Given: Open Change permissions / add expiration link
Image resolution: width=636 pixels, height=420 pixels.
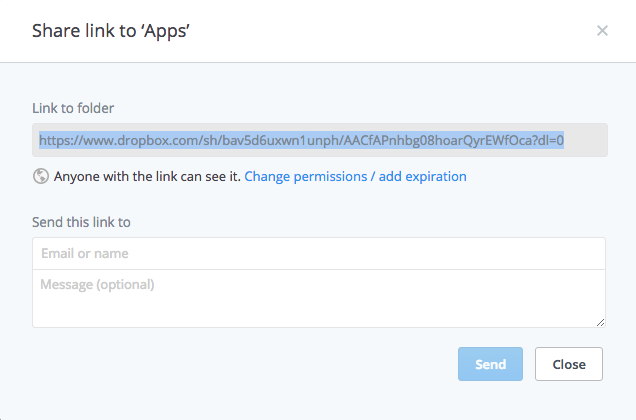Looking at the screenshot, I should [x=355, y=177].
